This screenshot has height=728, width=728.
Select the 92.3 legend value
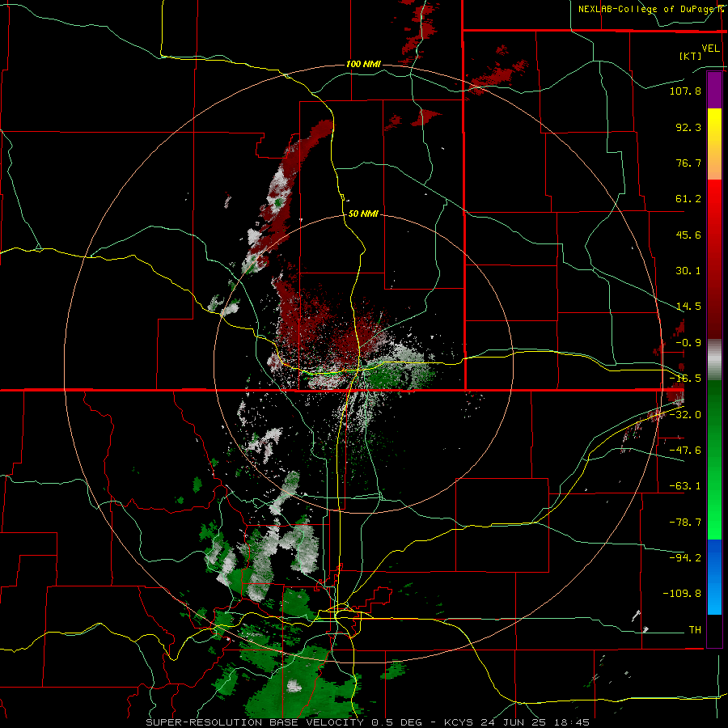click(x=688, y=127)
